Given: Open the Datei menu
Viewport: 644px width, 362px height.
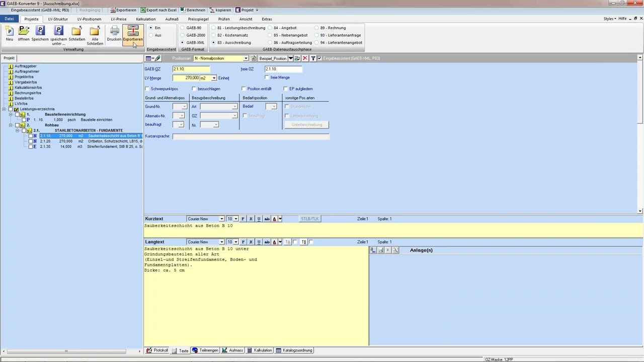Looking at the screenshot, I should pyautogui.click(x=10, y=19).
